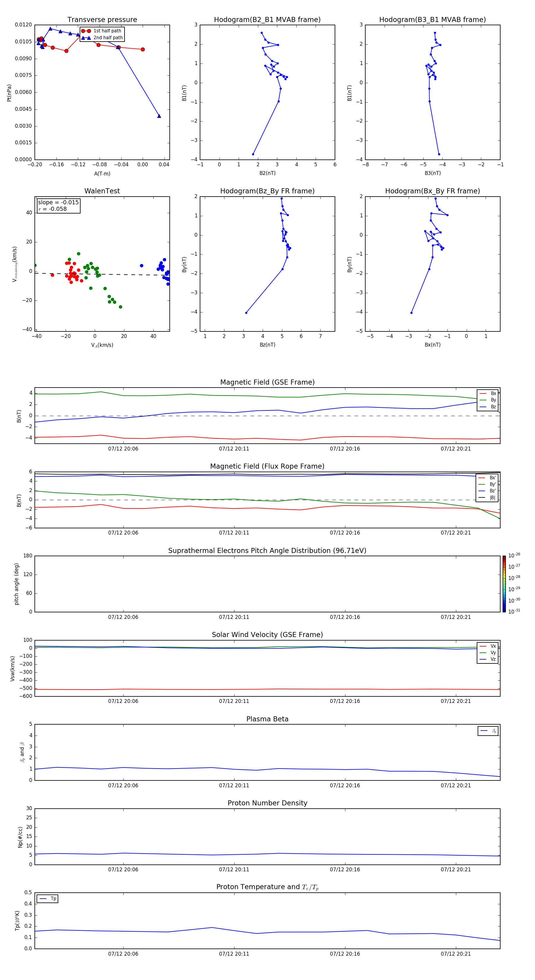Click the Bz legend entry in GSE plot
535x980 pixels.
(x=488, y=407)
